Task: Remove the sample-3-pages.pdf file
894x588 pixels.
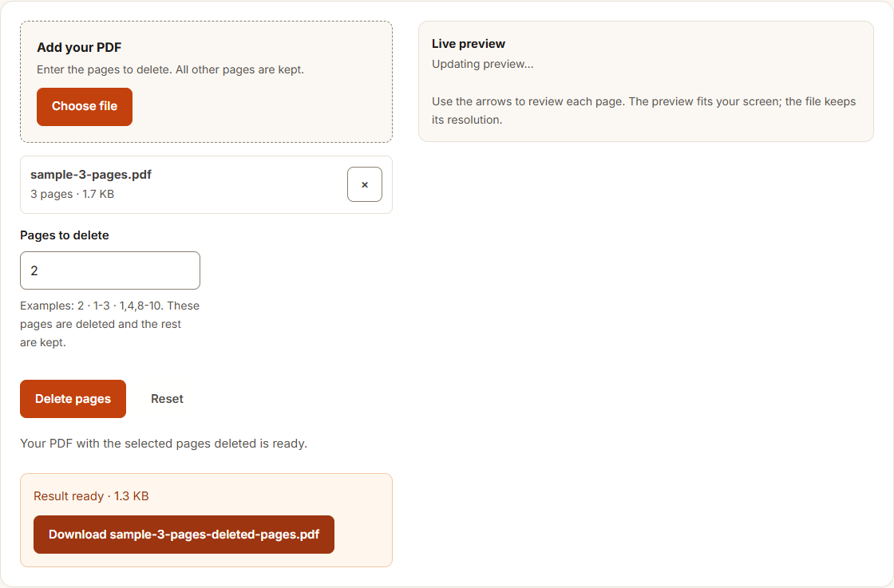Action: 365,184
